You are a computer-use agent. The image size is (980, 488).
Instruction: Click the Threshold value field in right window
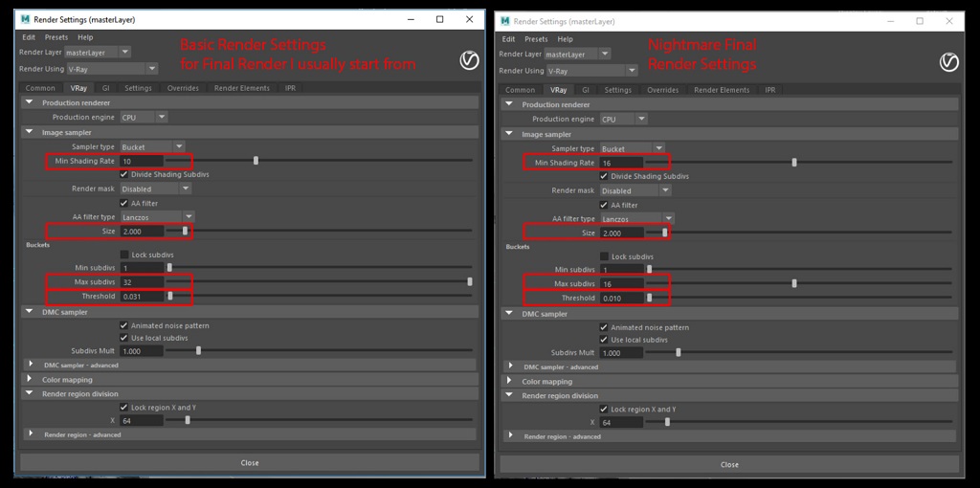coord(620,298)
